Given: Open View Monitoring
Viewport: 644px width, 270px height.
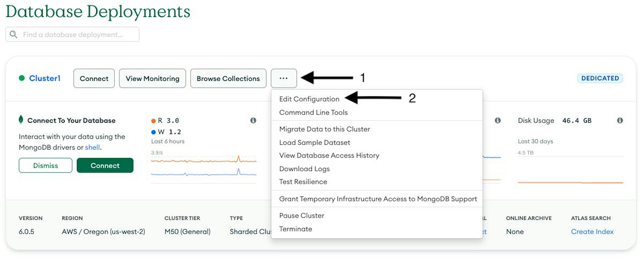Looking at the screenshot, I should [x=152, y=78].
